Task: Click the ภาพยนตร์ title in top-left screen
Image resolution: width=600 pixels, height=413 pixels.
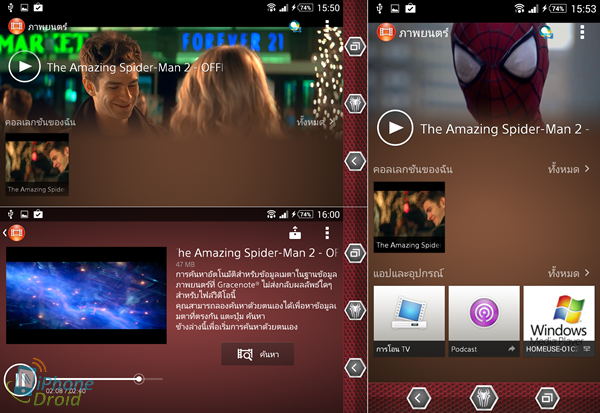Action: click(47, 27)
